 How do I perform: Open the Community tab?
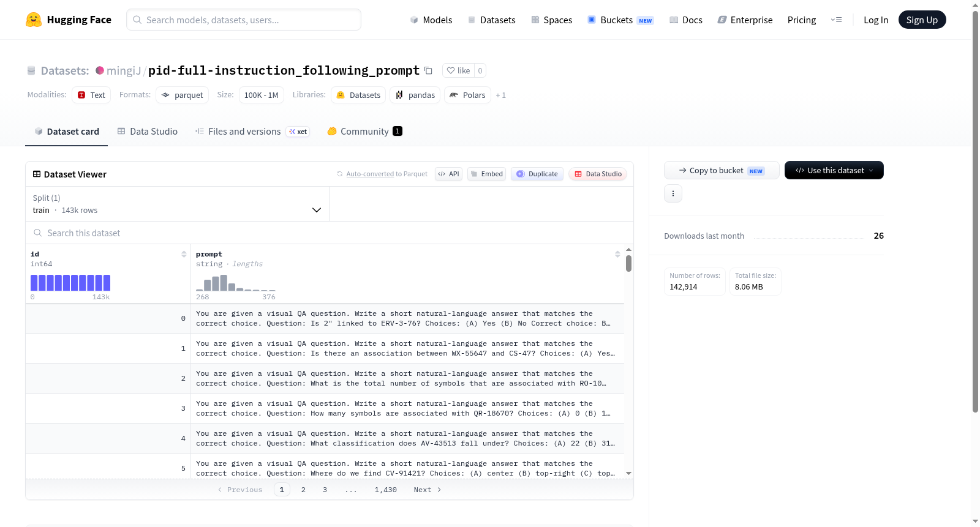pyautogui.click(x=365, y=131)
